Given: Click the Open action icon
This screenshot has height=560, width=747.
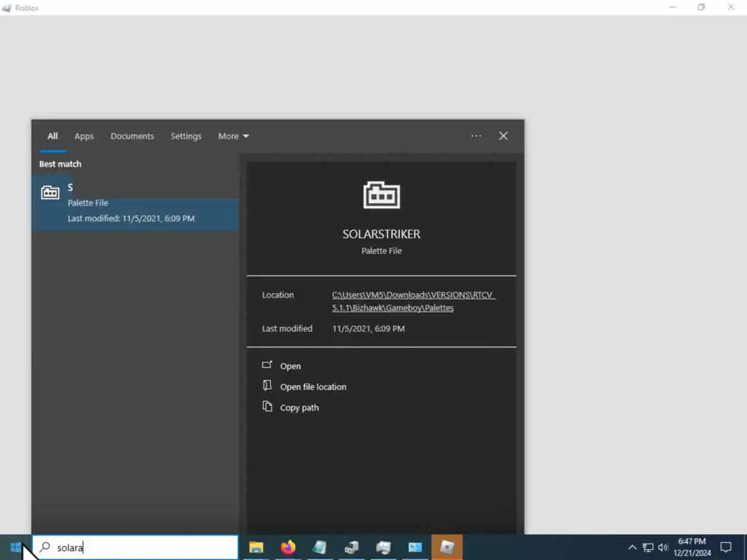Looking at the screenshot, I should click(267, 366).
